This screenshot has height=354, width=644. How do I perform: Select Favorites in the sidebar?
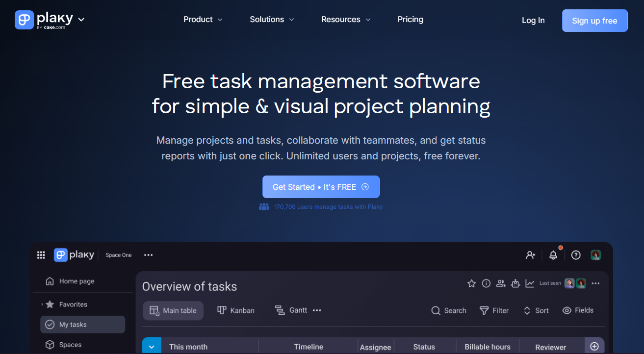coord(73,304)
